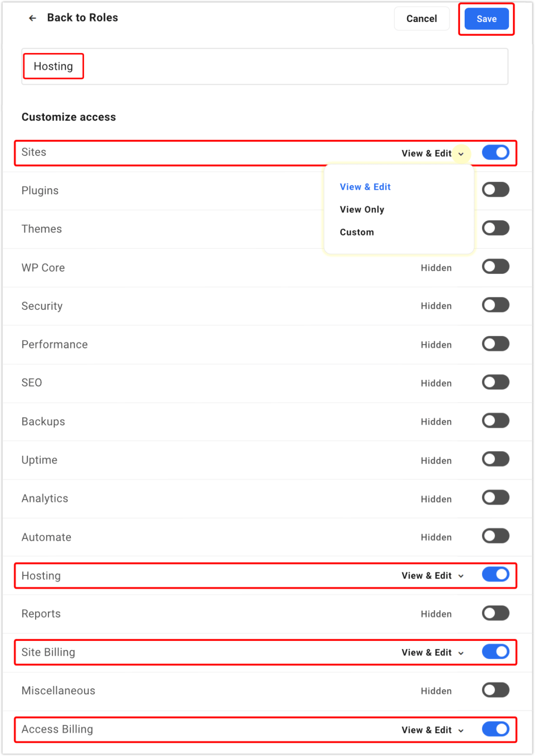Open the Access Billing permissions dropdown
This screenshot has height=756, width=535.
(x=461, y=729)
